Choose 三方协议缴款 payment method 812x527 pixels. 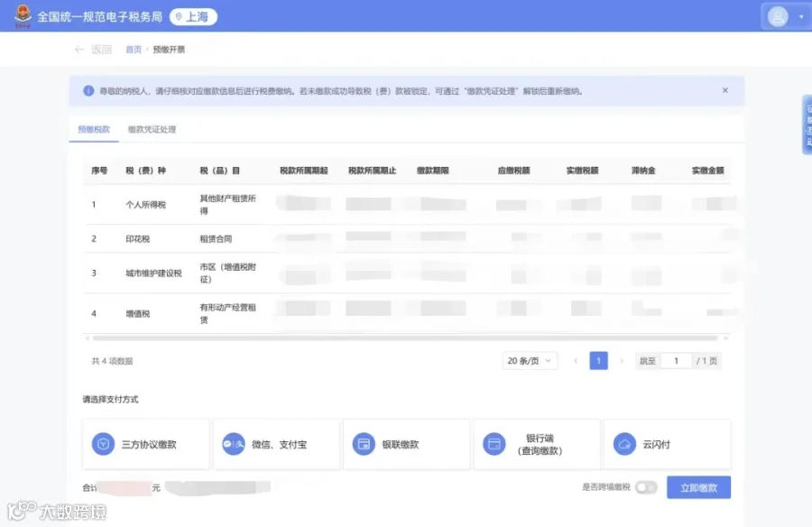(x=145, y=444)
